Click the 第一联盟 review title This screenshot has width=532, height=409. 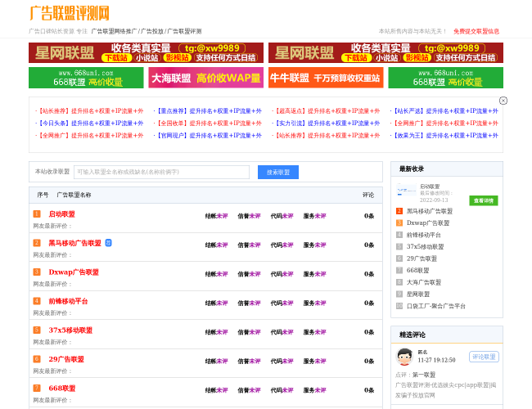pos(424,375)
